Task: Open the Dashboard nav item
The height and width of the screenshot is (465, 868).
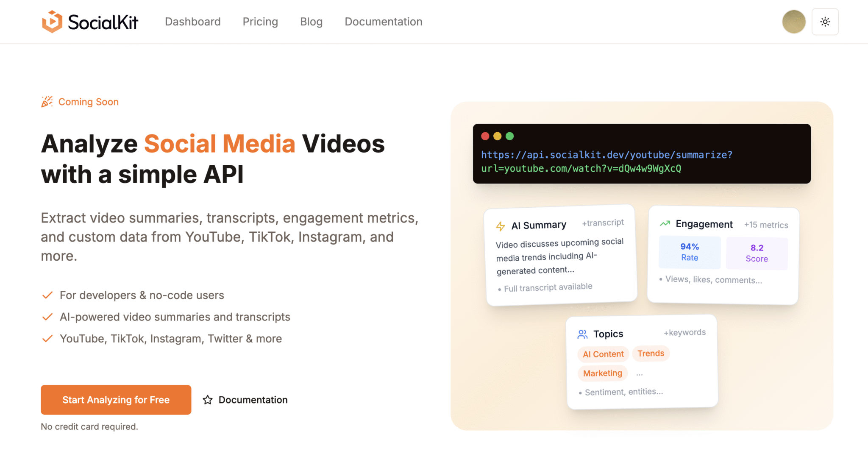Action: [193, 22]
